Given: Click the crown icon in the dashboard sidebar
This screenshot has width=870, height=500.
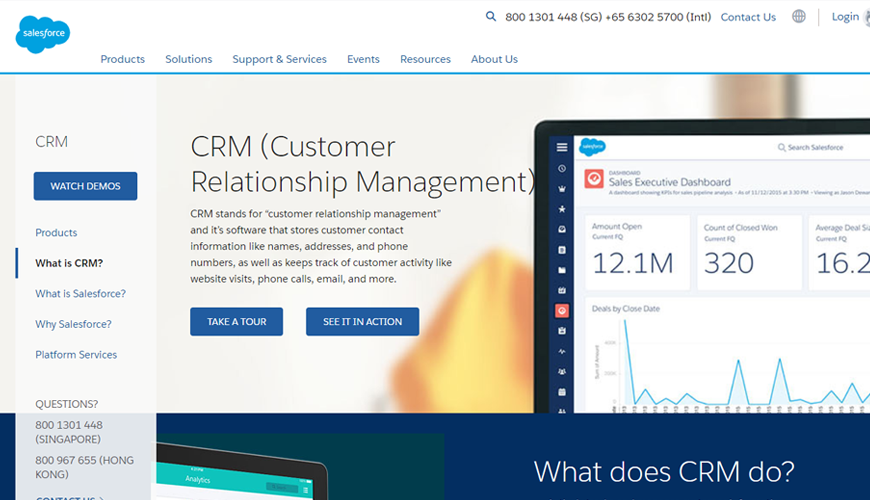Looking at the screenshot, I should coord(562,189).
